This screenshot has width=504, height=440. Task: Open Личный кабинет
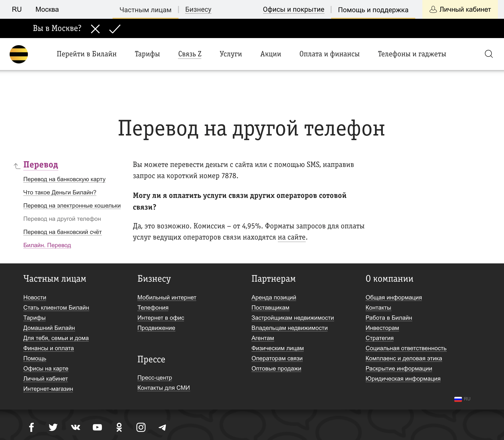464,10
